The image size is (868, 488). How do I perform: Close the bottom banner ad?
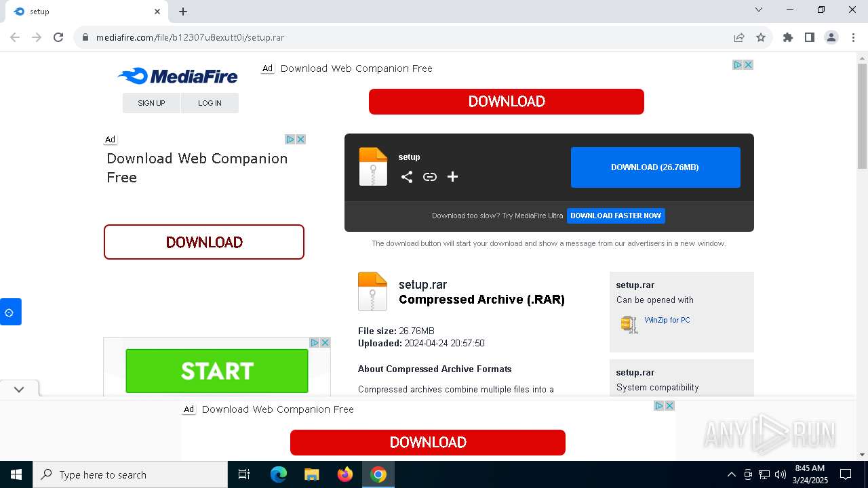click(670, 405)
